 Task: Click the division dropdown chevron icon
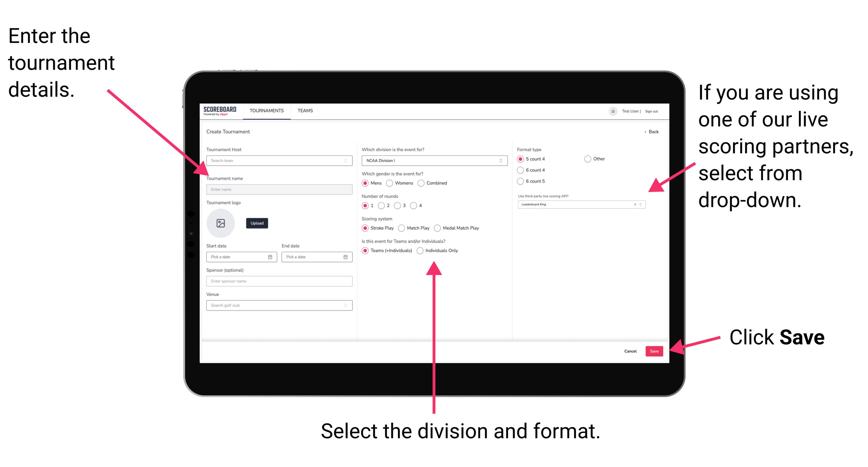501,161
